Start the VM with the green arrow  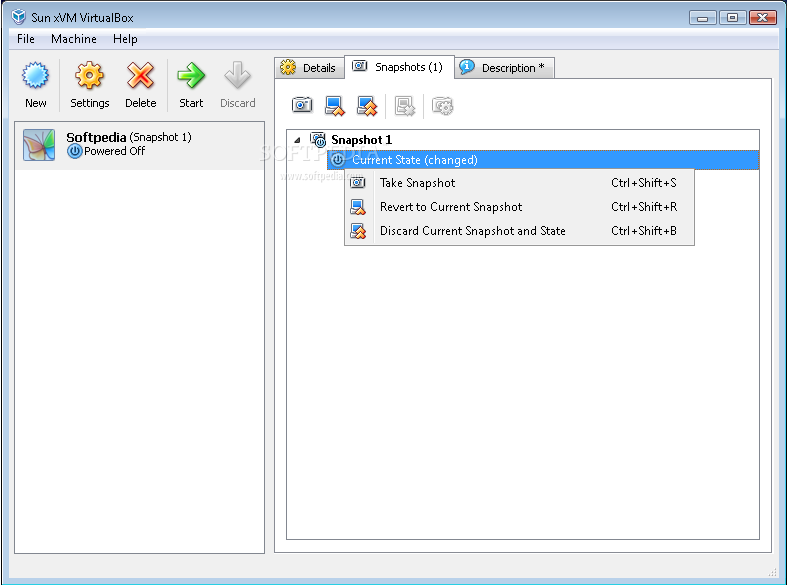point(191,75)
